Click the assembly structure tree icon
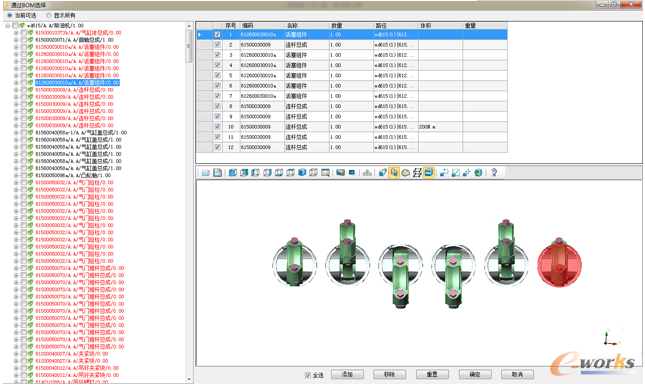This screenshot has width=645, height=386. 367,173
